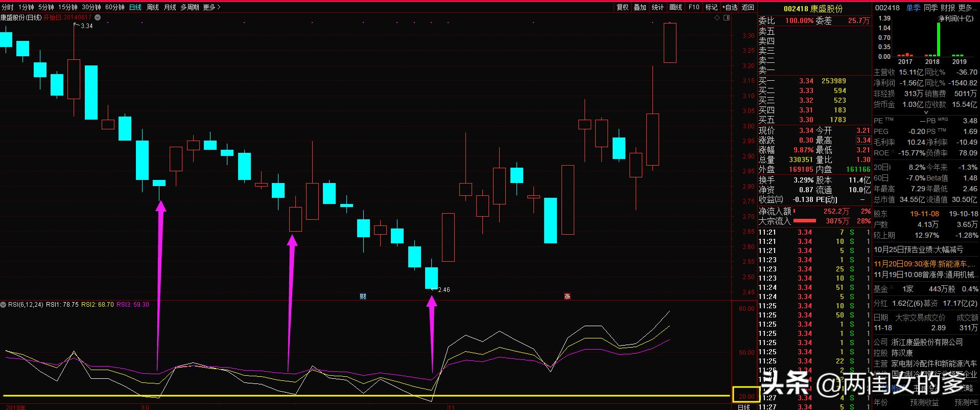The height and width of the screenshot is (410, 980).
Task: Expand the chevron below 货币金 row
Action: click(926, 112)
